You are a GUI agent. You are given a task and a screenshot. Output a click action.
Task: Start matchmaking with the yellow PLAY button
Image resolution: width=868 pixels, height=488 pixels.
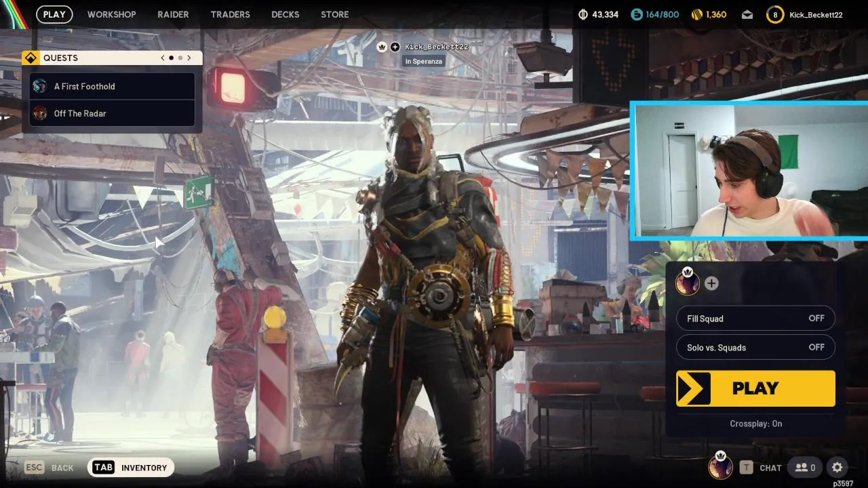[755, 388]
